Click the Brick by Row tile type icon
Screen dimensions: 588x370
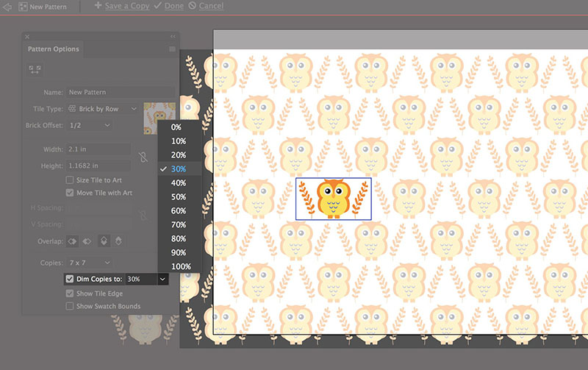pos(72,108)
